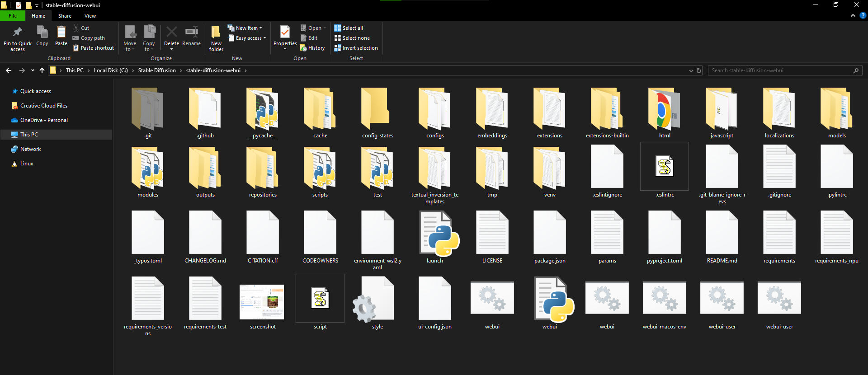
Task: Select the html folder with Chrome icon
Action: [665, 113]
